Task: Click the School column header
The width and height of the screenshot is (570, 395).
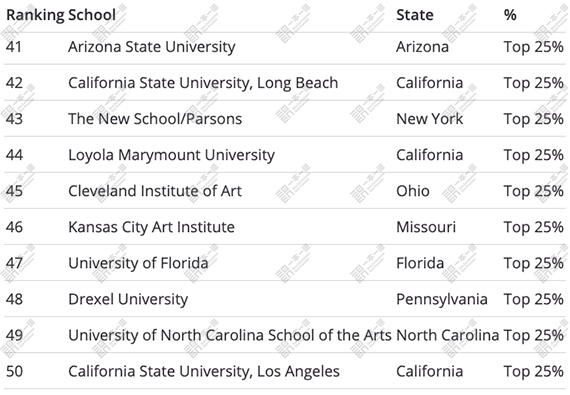Action: [92, 15]
